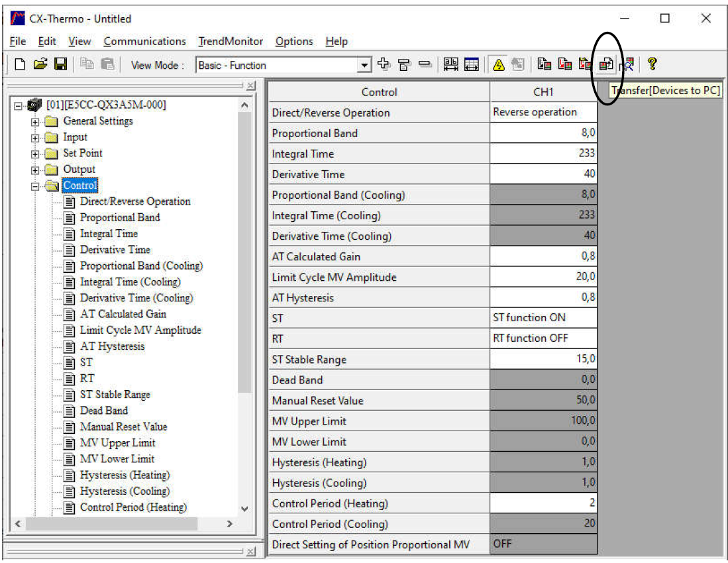Click the CX-Thermo app icon in title bar

[18, 19]
